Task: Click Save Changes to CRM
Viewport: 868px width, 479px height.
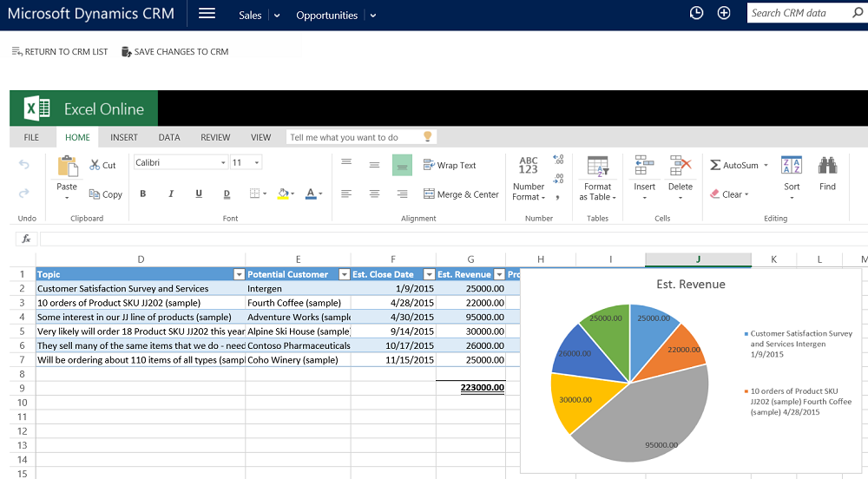Action: 174,52
